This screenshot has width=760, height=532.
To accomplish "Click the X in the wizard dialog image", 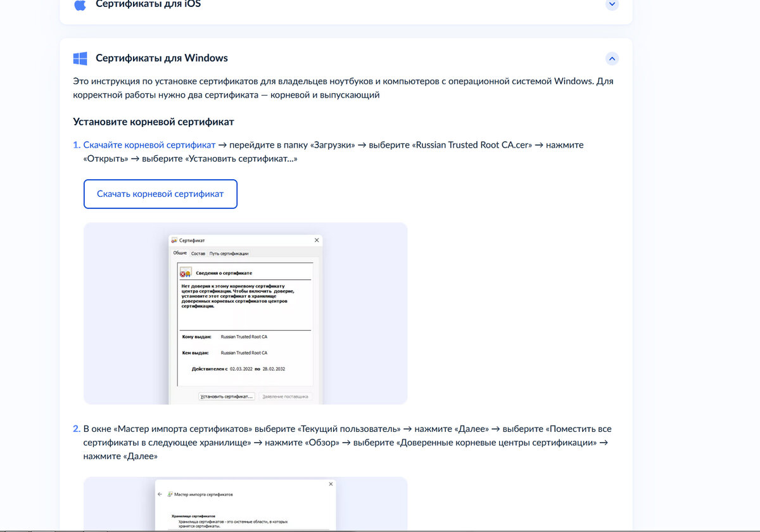I will [331, 484].
